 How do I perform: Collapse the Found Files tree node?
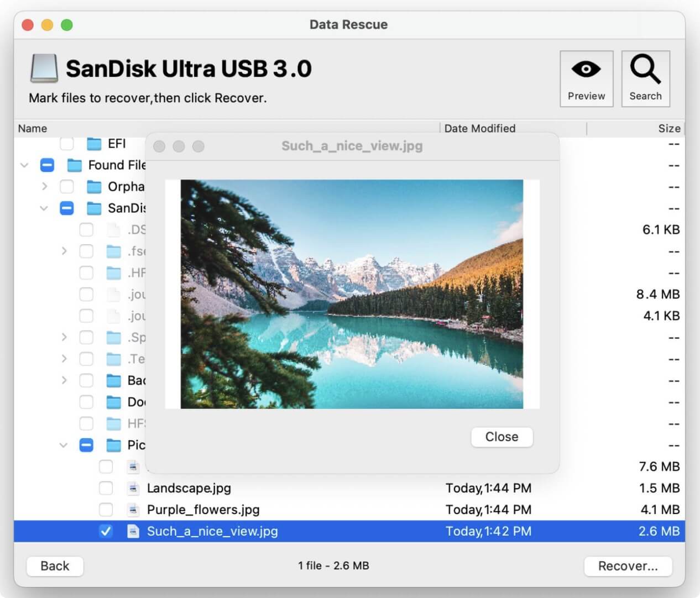[x=24, y=165]
